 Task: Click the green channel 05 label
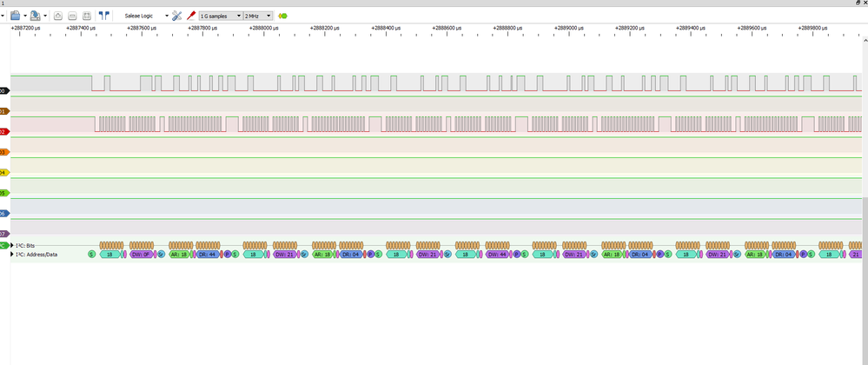pyautogui.click(x=4, y=193)
